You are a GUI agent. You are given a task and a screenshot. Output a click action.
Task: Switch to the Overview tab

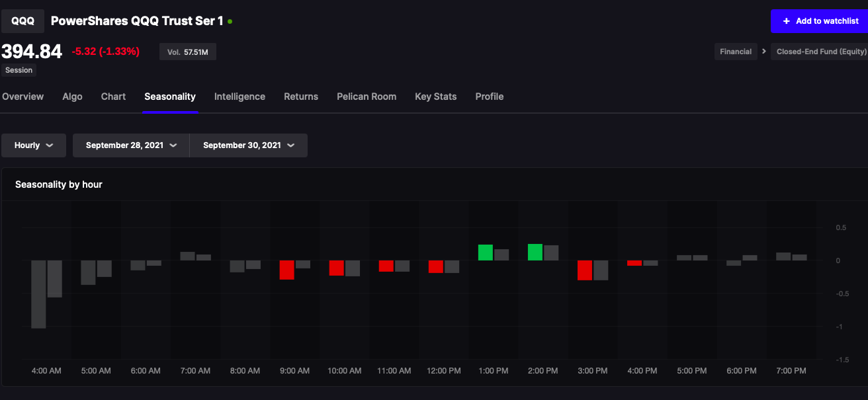22,97
